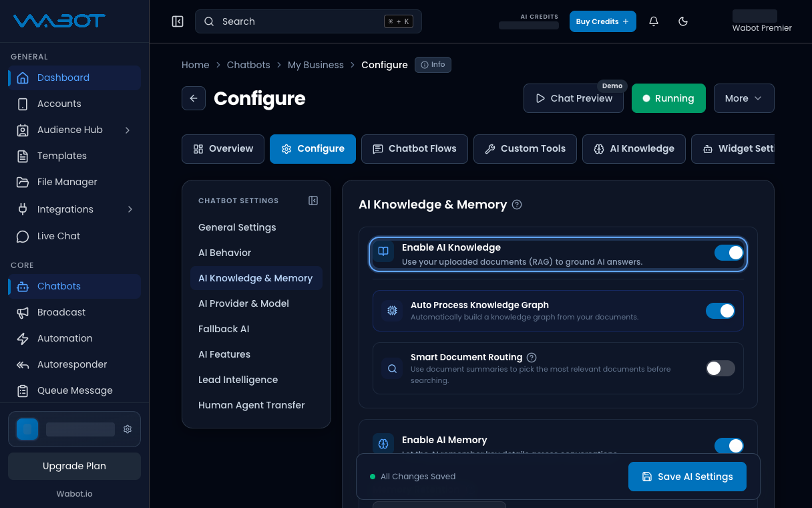Select Chatbots in sidebar

(x=75, y=286)
